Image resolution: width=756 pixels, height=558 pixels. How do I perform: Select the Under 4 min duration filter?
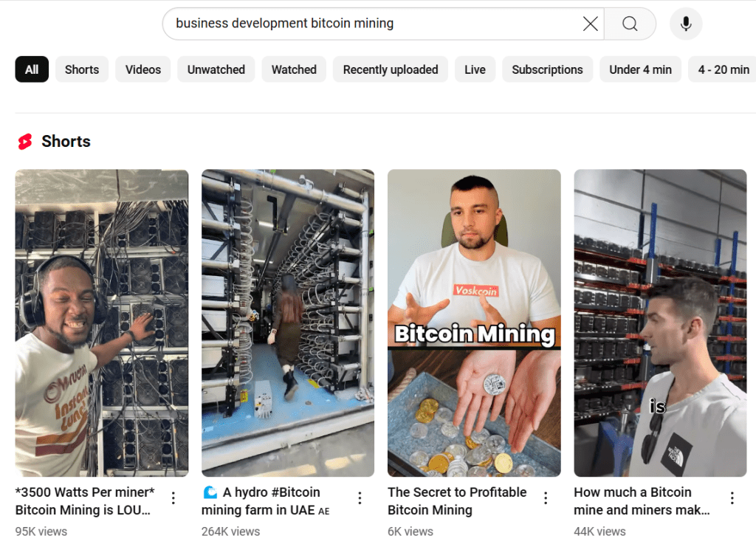(640, 69)
